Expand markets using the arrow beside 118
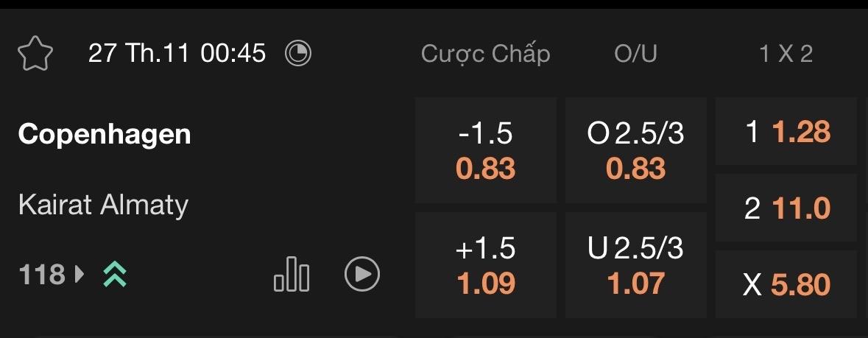Viewport: 868px width, 338px height. coord(80,275)
